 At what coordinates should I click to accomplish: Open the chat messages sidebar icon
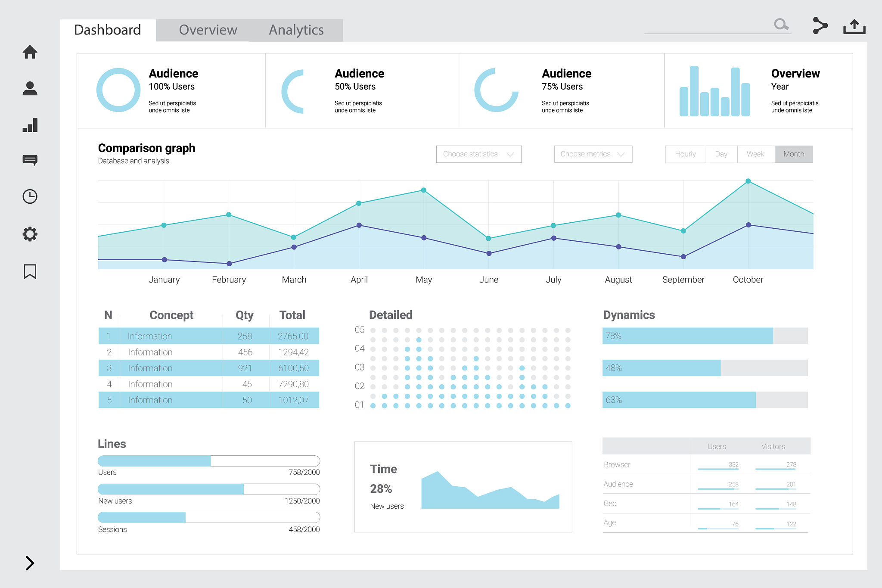pyautogui.click(x=30, y=160)
